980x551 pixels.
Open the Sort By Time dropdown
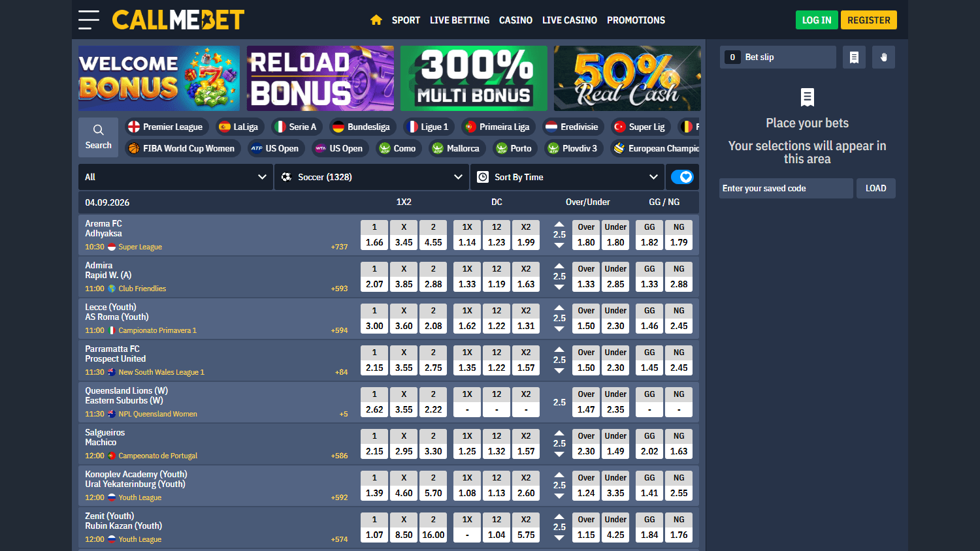coord(567,177)
